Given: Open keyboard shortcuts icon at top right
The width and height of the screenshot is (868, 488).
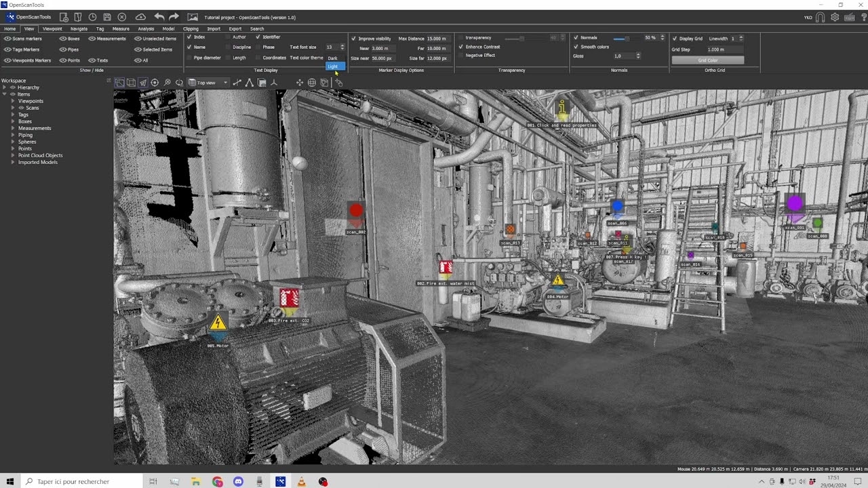Looking at the screenshot, I should tap(849, 18).
